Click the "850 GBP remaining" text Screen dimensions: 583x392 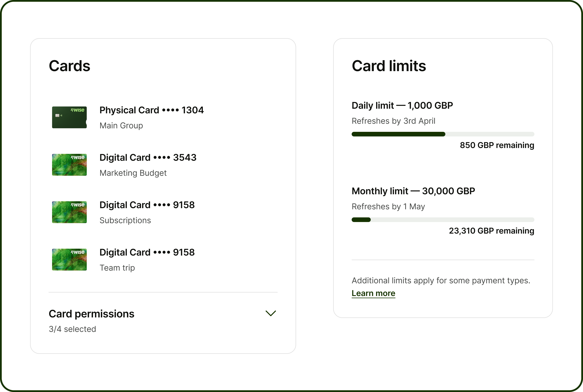[x=497, y=145]
